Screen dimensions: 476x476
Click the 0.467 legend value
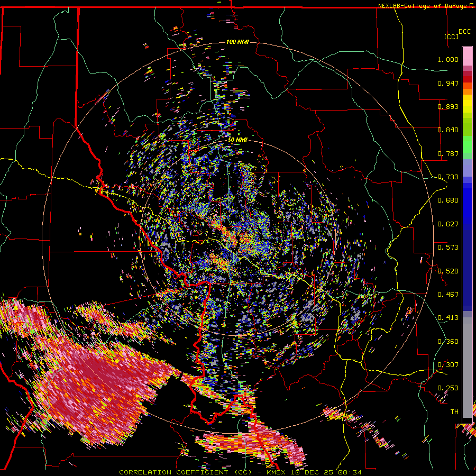click(448, 295)
